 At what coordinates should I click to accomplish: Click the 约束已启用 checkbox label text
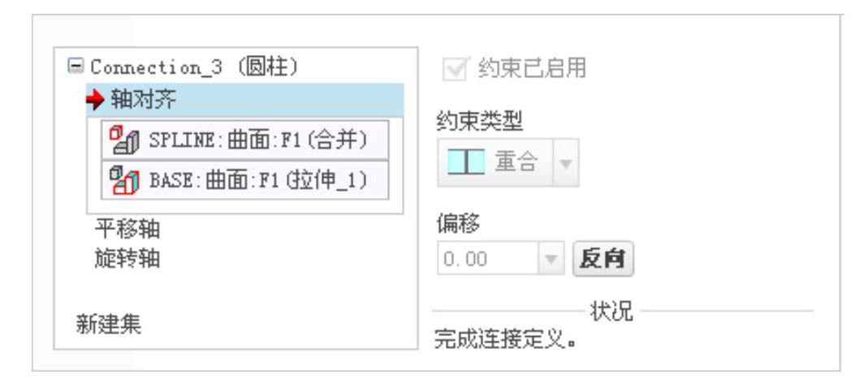[x=531, y=69]
